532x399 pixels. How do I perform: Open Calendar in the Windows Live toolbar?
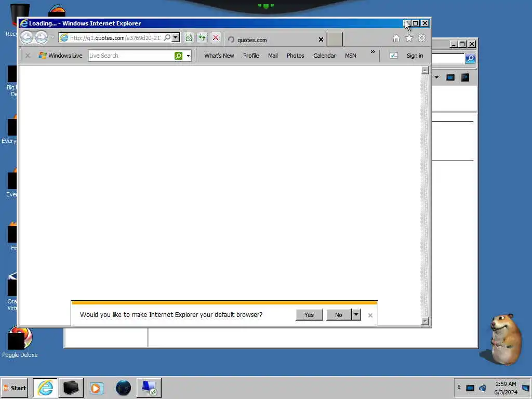tap(324, 56)
